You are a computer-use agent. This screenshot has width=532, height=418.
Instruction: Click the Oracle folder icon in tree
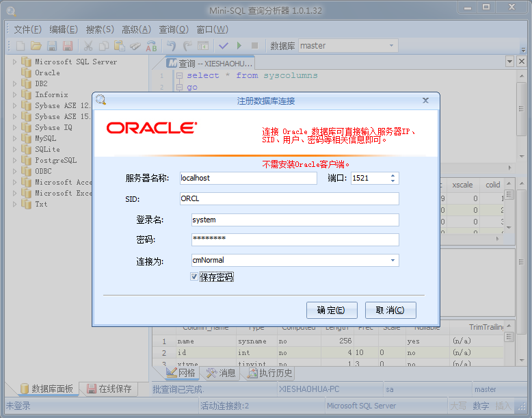pyautogui.click(x=26, y=73)
